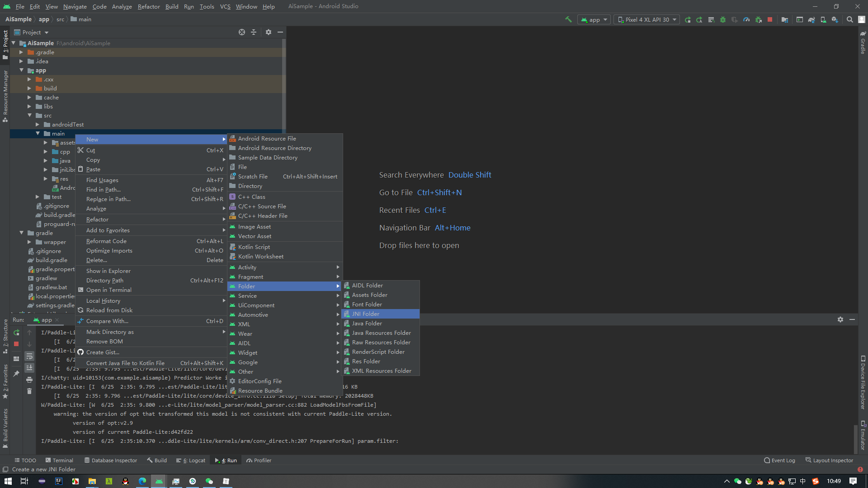Click Attach Debugger to Android Process icon
868x488 pixels.
pyautogui.click(x=758, y=19)
